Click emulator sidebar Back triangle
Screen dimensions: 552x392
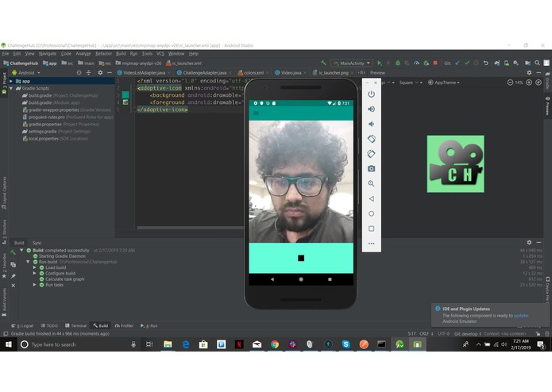[x=372, y=198]
